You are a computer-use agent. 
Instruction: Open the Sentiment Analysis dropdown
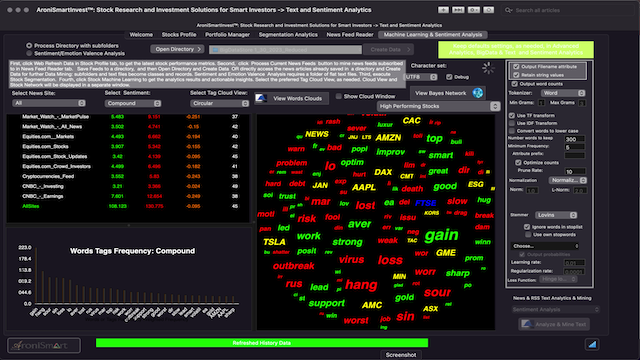click(556, 310)
